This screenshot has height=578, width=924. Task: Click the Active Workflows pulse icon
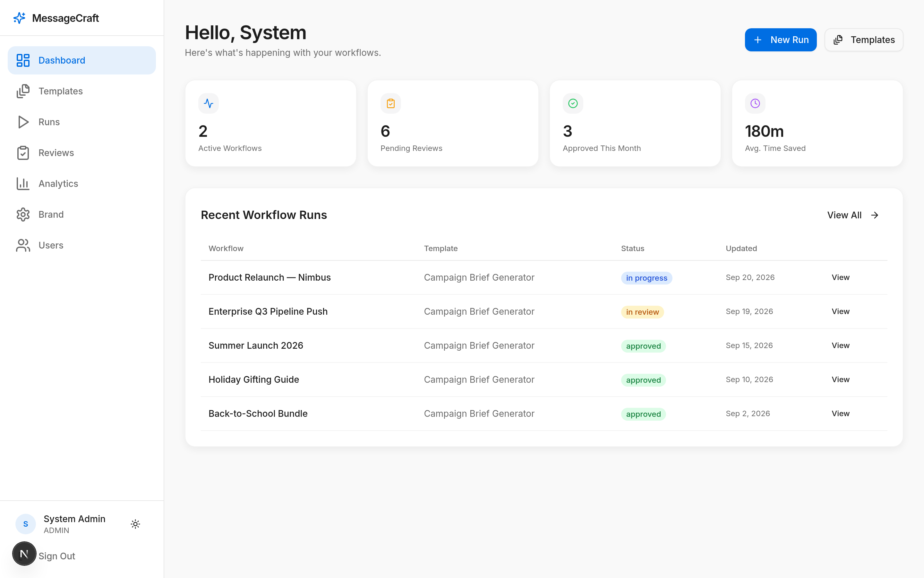[209, 103]
